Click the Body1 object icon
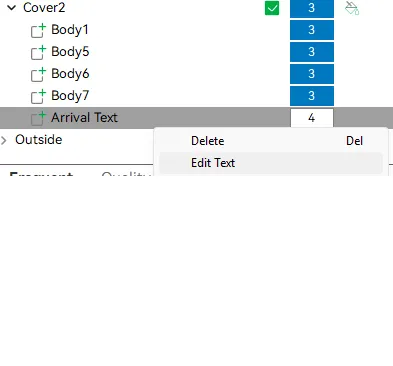Screen dimensions: 393x366 coord(38,30)
